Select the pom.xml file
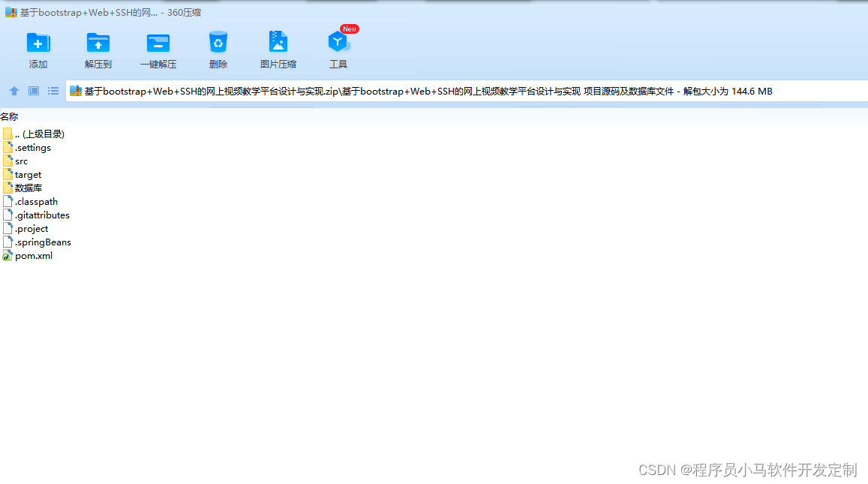The width and height of the screenshot is (868, 484). click(x=33, y=255)
